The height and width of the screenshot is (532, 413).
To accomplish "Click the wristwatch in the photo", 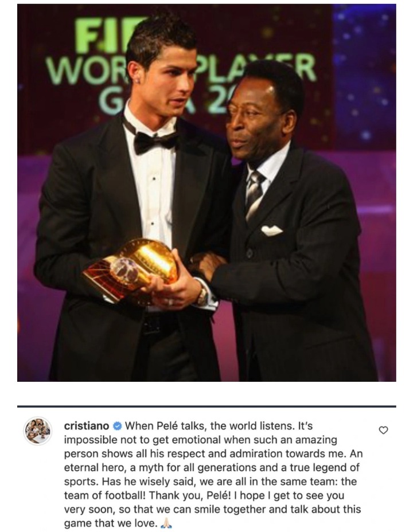I will point(203,296).
